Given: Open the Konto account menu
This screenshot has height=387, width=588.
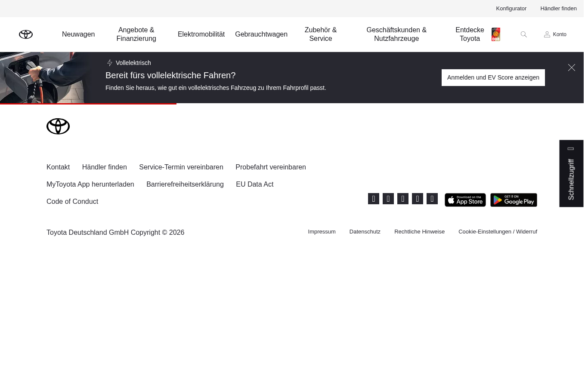Looking at the screenshot, I should (555, 34).
